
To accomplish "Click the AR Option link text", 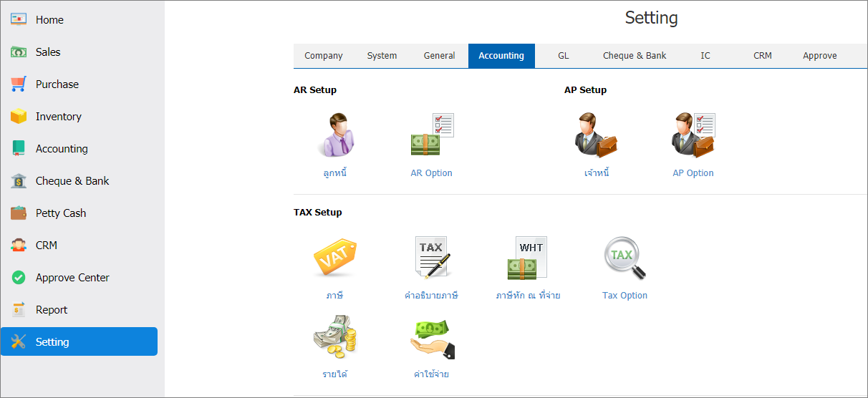I will [432, 173].
